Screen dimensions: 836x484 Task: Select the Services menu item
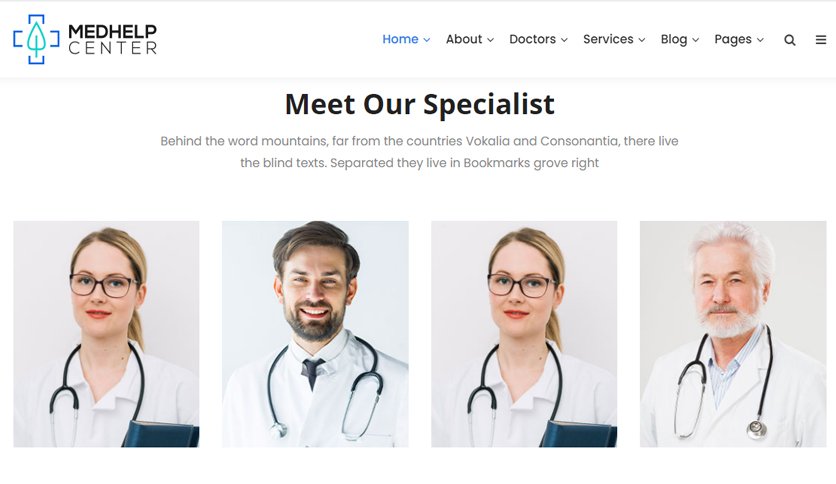click(608, 39)
